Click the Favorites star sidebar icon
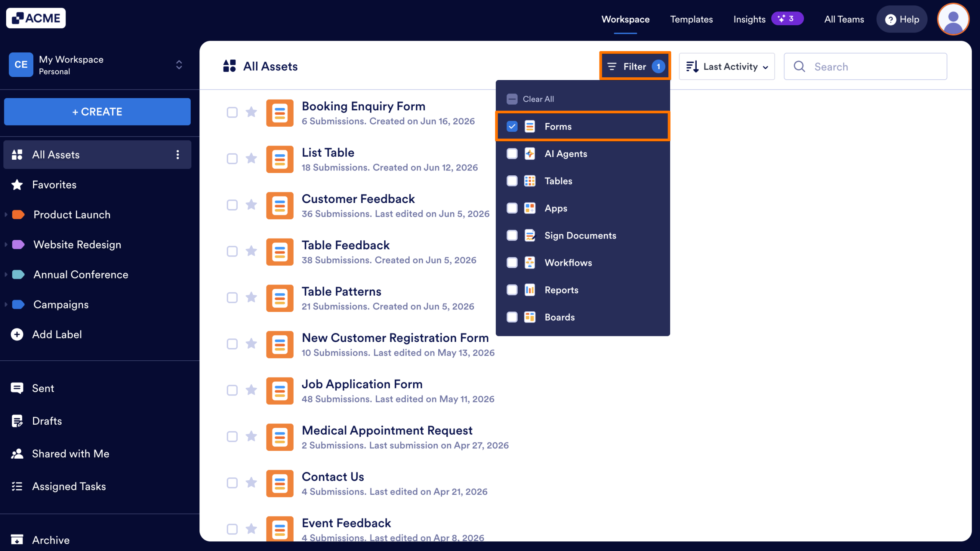 (17, 185)
